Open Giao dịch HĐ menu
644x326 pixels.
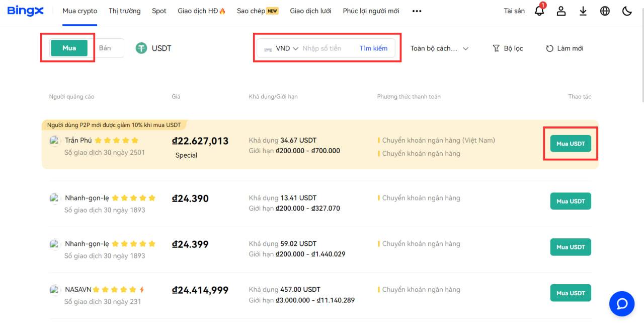[202, 11]
